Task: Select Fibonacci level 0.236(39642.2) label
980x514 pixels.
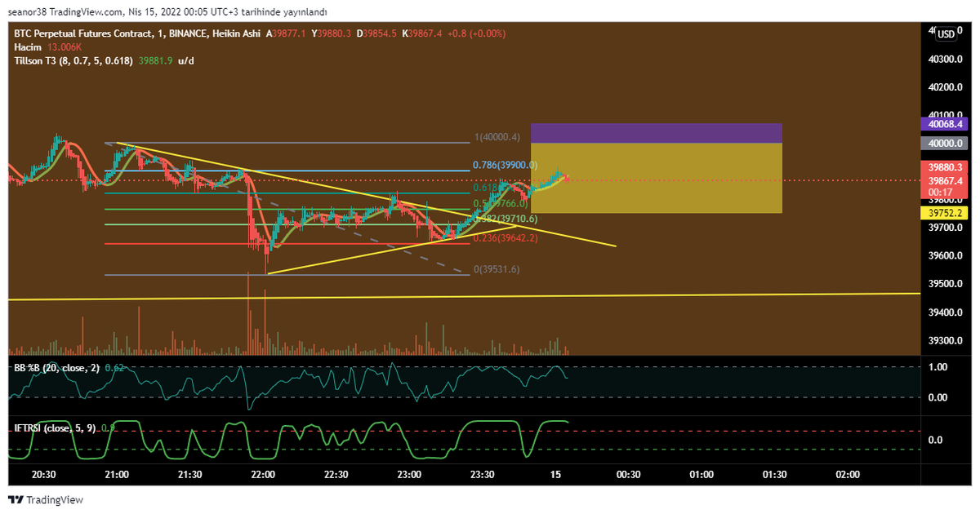Action: [506, 238]
